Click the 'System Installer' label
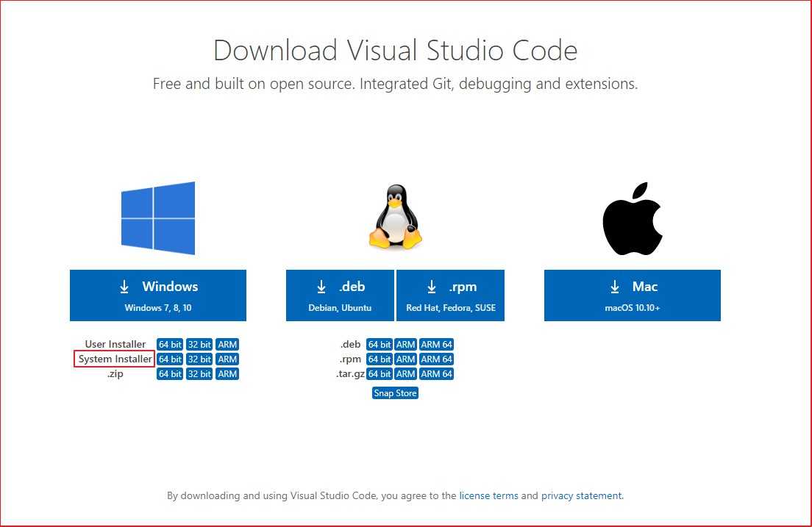The image size is (812, 527). [x=115, y=359]
